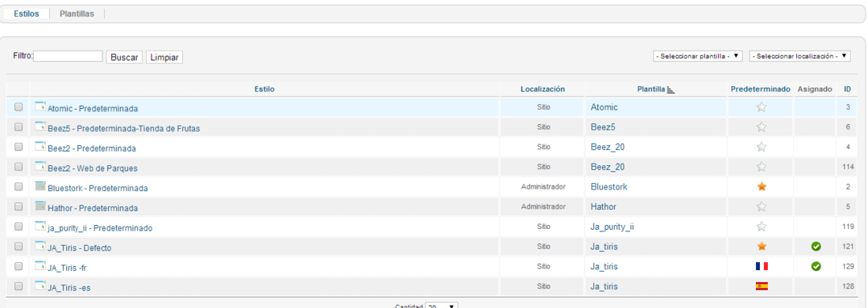Click the Limpiar button
868x308 pixels.
(164, 57)
